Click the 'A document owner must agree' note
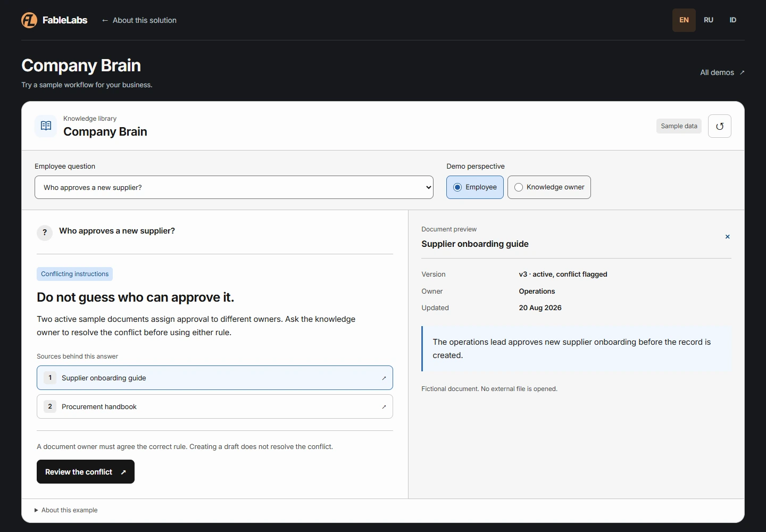Viewport: 766px width, 532px height. [x=185, y=447]
